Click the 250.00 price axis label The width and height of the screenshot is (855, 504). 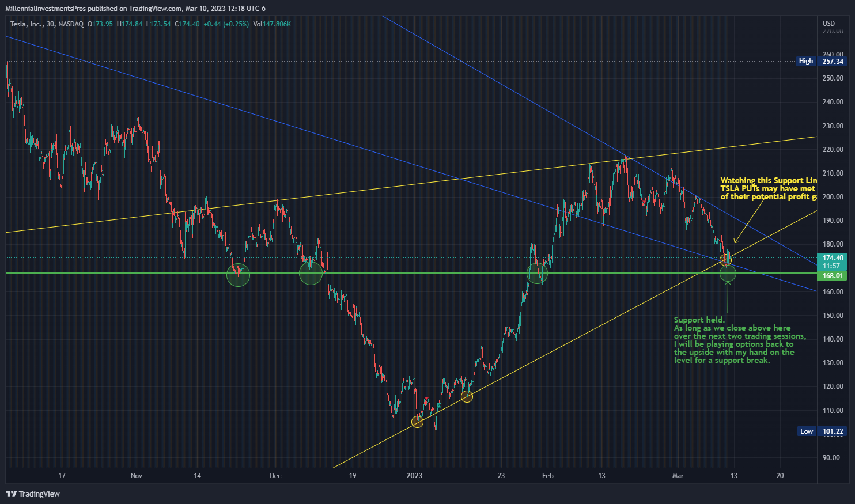pyautogui.click(x=833, y=78)
